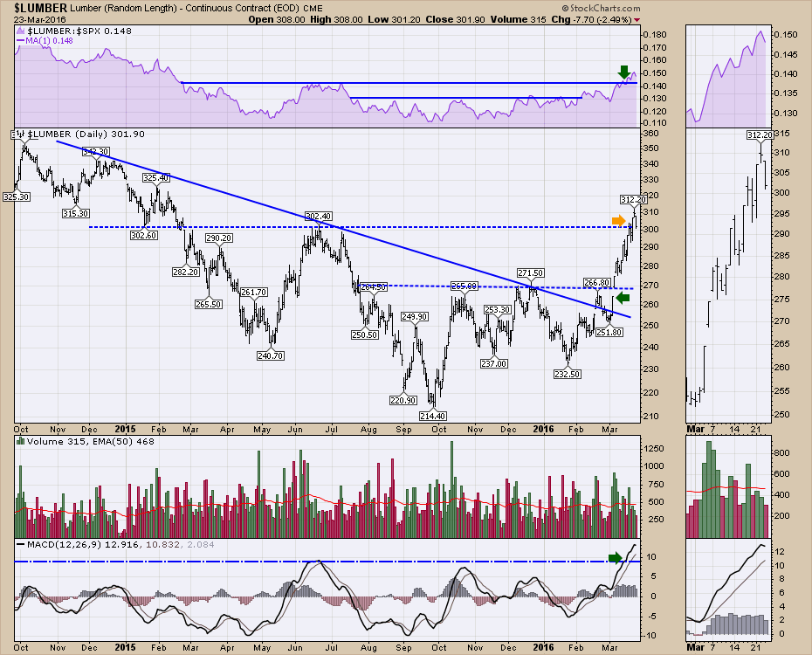Click the orange arrow near the 312.20 peak
Image resolution: width=812 pixels, height=655 pixels.
point(619,221)
